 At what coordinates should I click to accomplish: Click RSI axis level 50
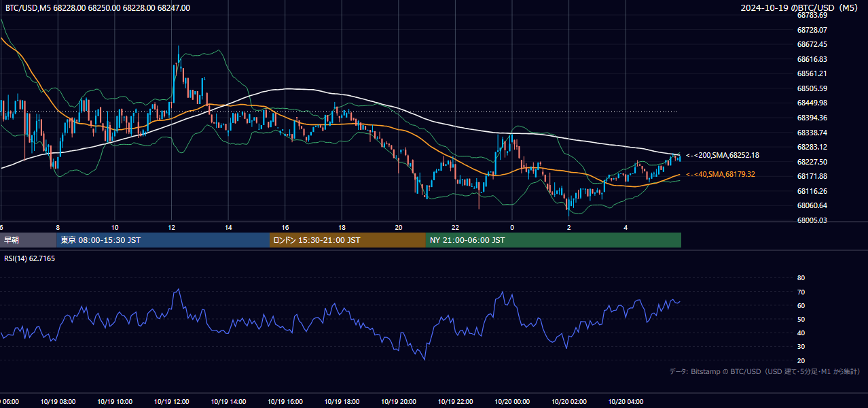801,319
